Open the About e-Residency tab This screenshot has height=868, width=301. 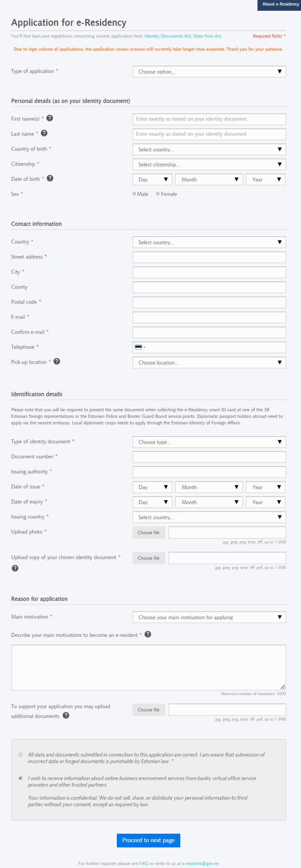click(x=280, y=4)
